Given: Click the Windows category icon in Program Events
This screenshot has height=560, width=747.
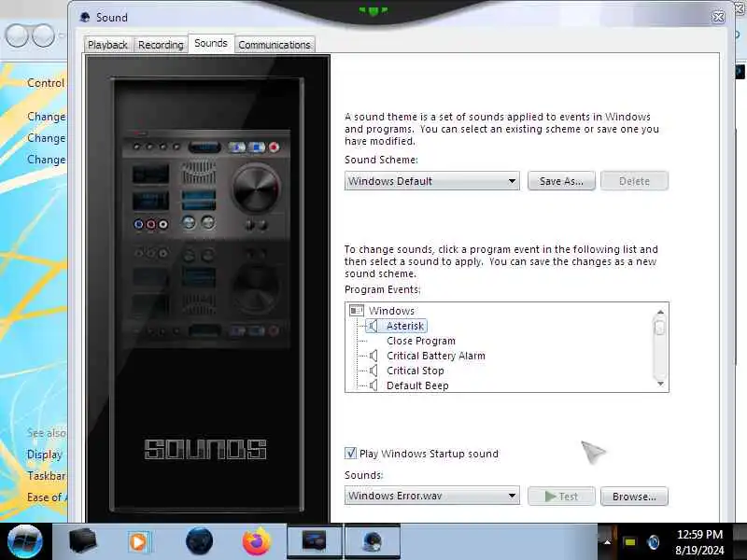Looking at the screenshot, I should click(x=357, y=311).
